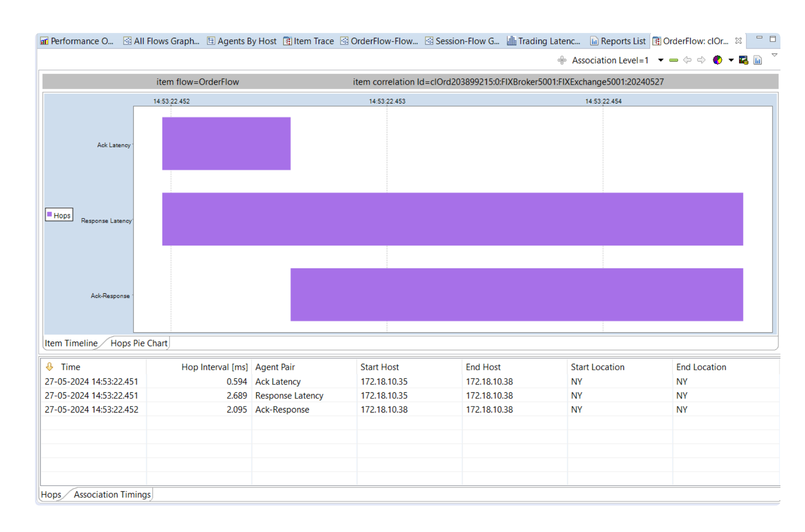Image resolution: width=805 pixels, height=532 pixels.
Task: Click the Ack-Response axis label
Action: point(110,296)
